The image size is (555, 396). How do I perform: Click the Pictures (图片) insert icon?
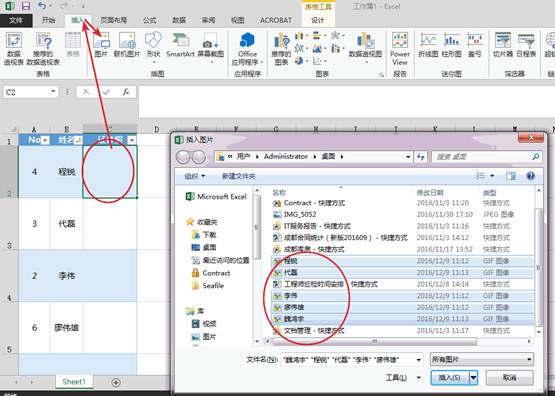pyautogui.click(x=101, y=45)
